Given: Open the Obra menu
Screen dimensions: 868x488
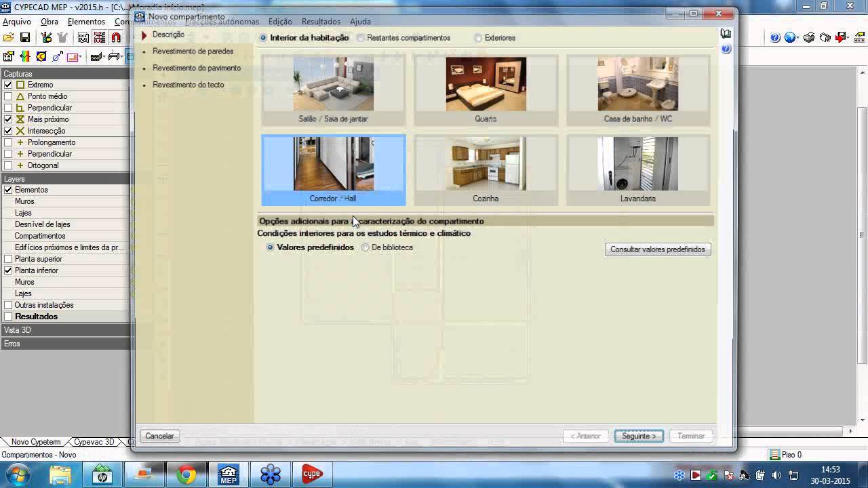Looking at the screenshot, I should tap(50, 22).
